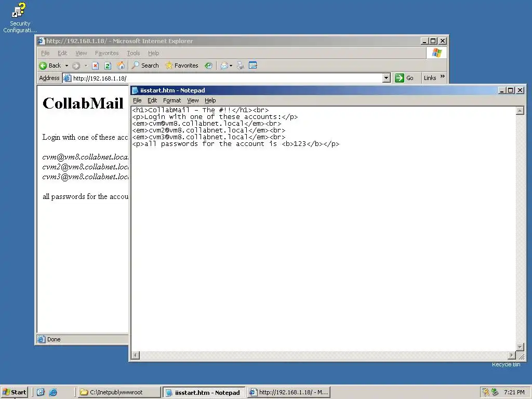
Task: Click the keys security tray icon
Action: [486, 392]
